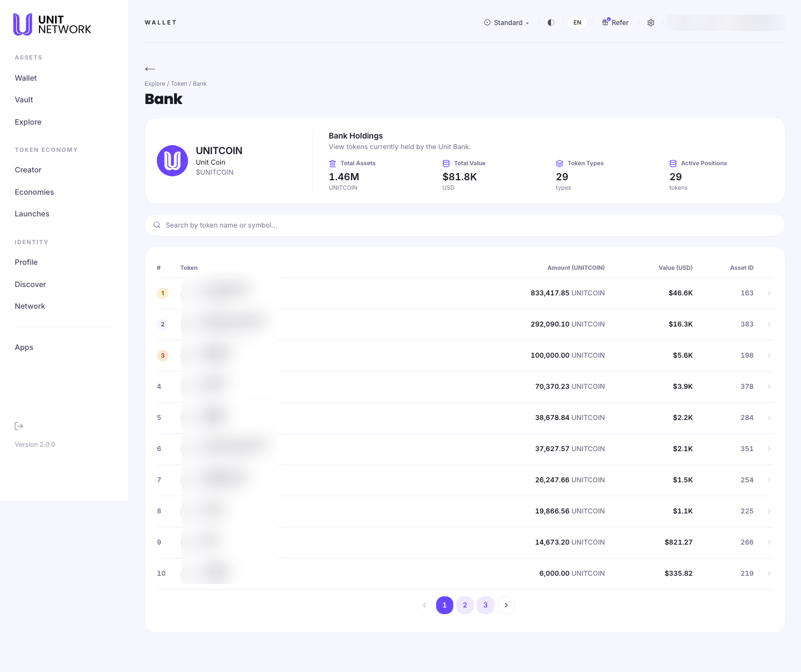The height and width of the screenshot is (672, 801).
Task: Open Profile in sidebar
Action: tap(26, 263)
